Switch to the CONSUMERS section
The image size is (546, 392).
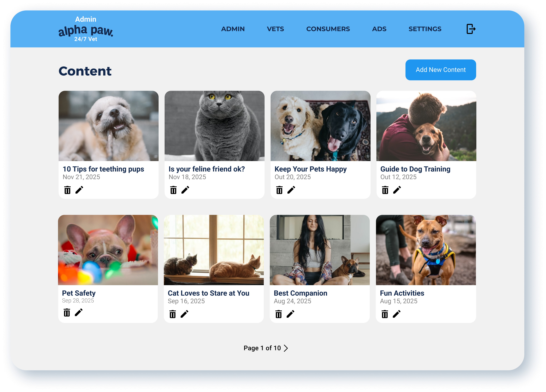(328, 29)
